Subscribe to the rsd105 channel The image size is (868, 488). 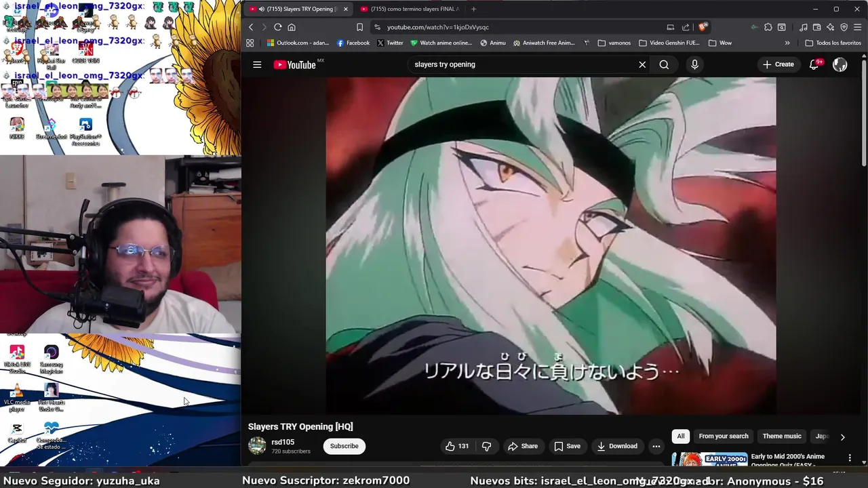click(344, 446)
